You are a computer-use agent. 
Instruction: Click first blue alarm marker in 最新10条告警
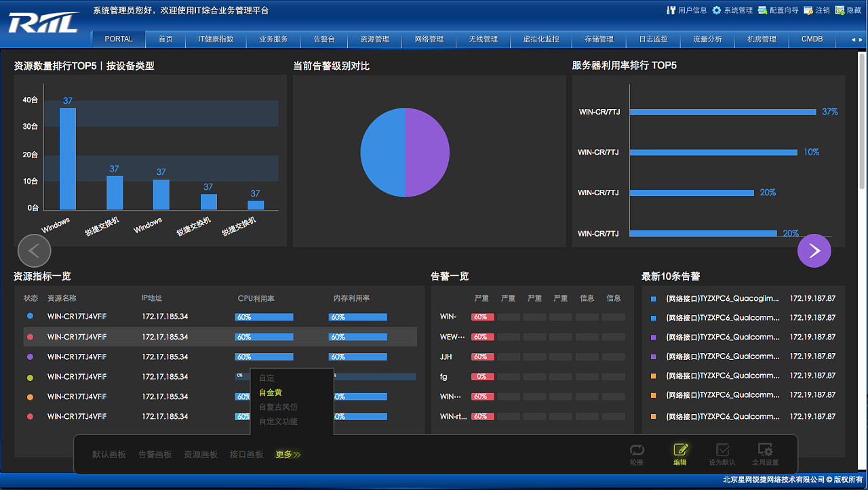pyautogui.click(x=653, y=299)
